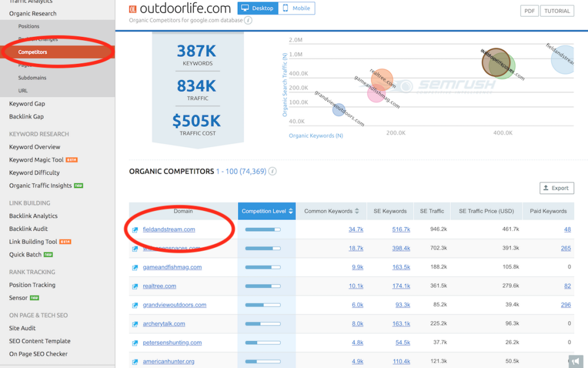Open gameandfishmag.com domain link
The height and width of the screenshot is (368, 588).
tap(172, 267)
